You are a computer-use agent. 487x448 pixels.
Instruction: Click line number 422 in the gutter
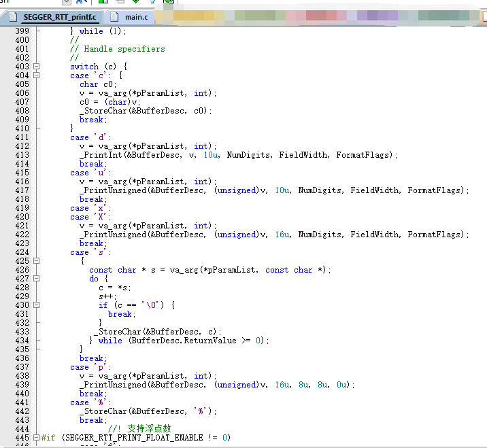pos(22,235)
